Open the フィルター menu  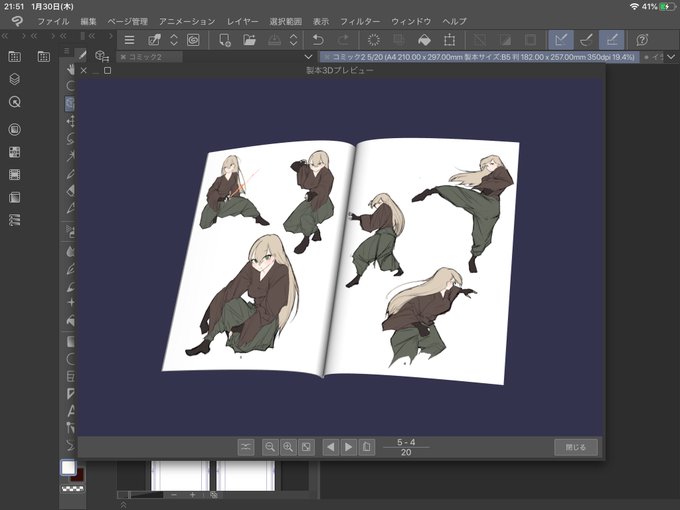coord(359,20)
